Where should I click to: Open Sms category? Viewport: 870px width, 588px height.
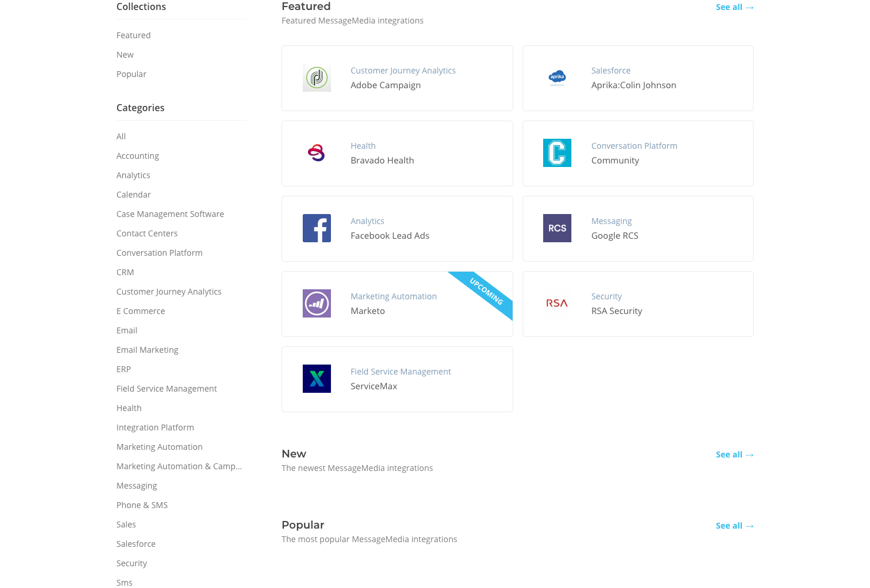[125, 583]
